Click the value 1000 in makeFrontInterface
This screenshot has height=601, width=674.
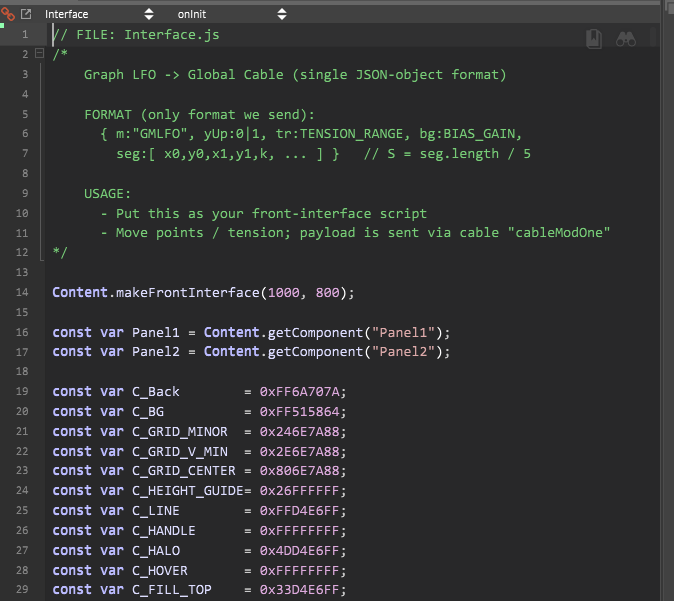284,292
